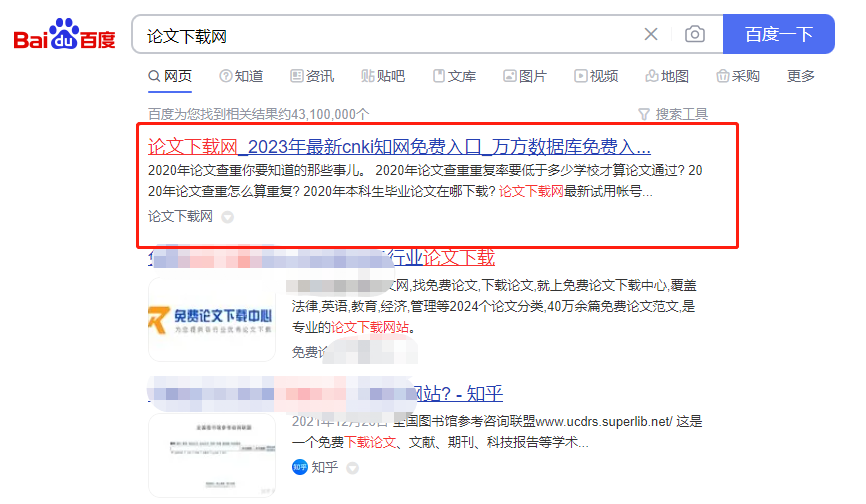
Task: Click the Baidu logo
Action: point(65,34)
